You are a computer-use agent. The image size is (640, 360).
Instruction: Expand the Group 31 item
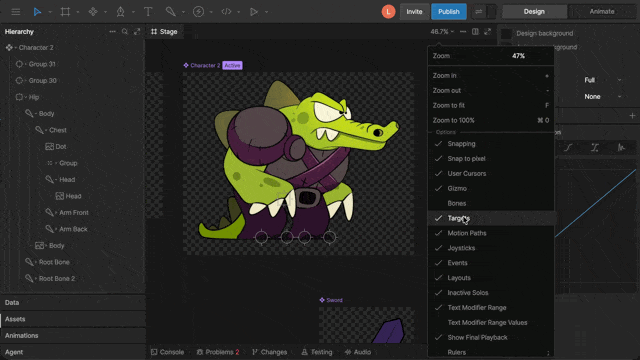(25, 64)
